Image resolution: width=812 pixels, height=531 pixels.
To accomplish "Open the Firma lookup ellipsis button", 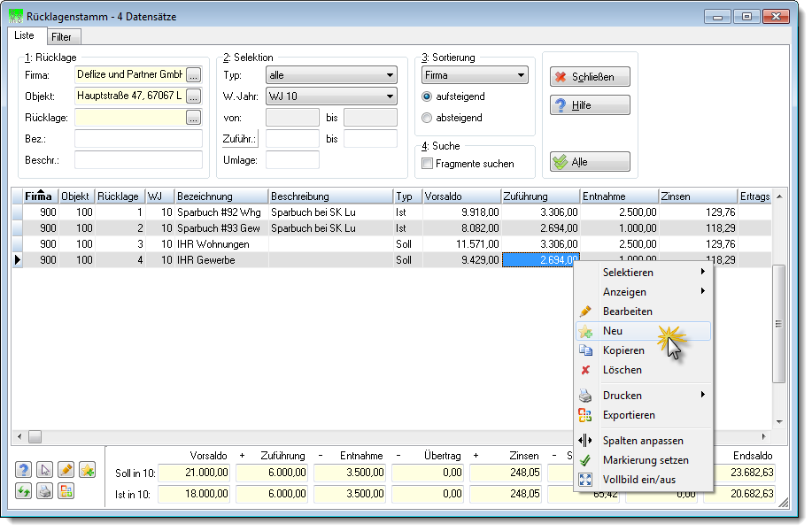I will (193, 75).
